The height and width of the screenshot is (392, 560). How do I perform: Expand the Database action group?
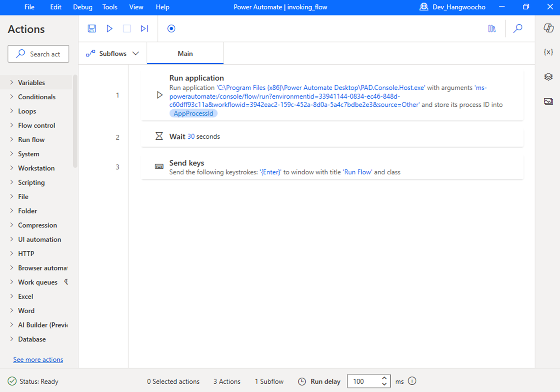12,339
